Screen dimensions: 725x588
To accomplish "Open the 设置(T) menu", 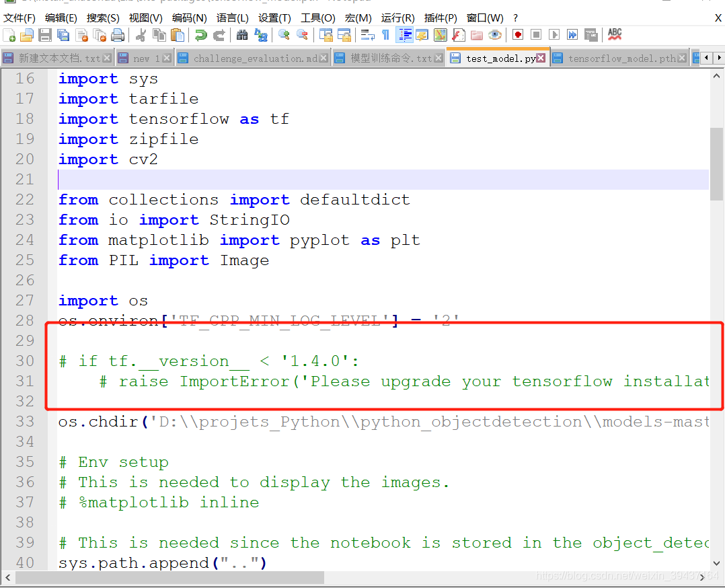I will (274, 18).
